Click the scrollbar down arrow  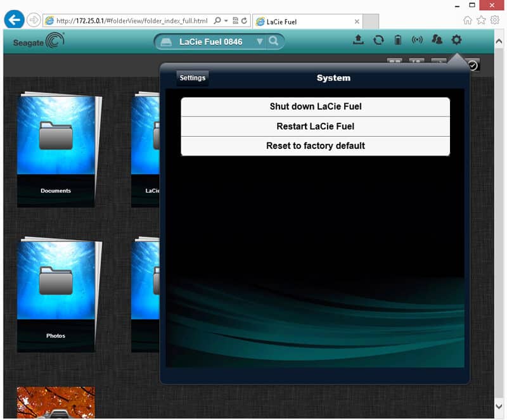tap(499, 407)
